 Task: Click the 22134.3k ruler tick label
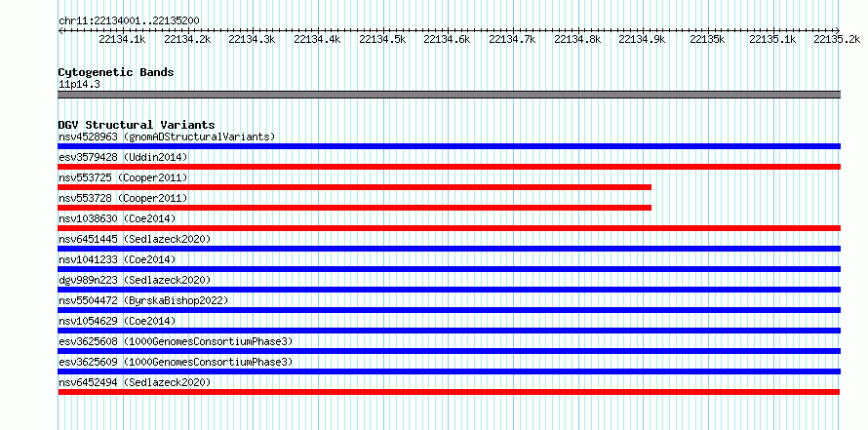pos(252,39)
